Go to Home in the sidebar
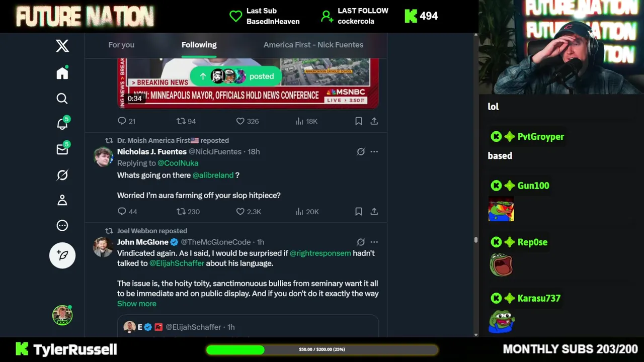Image resolution: width=644 pixels, height=362 pixels. tap(62, 73)
